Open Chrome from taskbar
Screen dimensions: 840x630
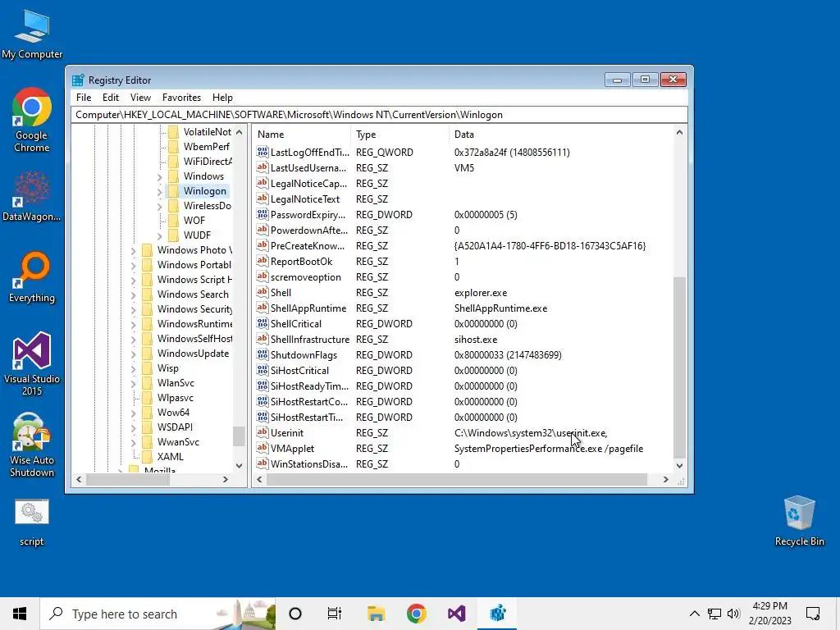(x=416, y=614)
